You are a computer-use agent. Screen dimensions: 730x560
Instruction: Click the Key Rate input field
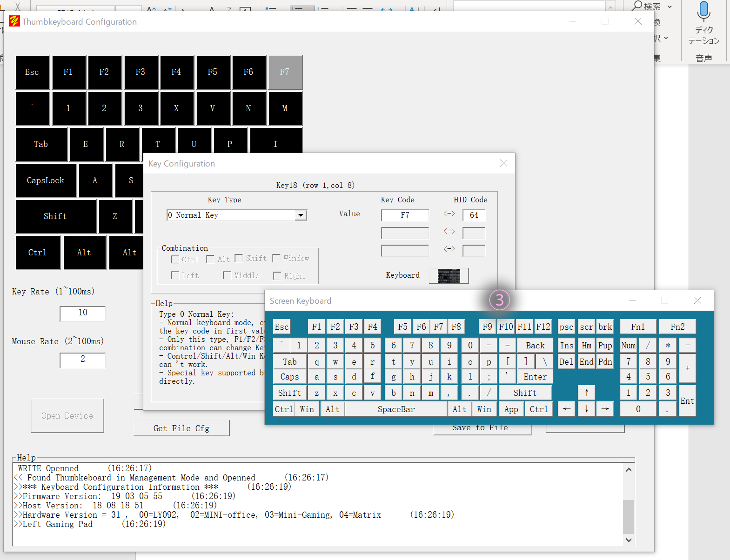pos(82,313)
